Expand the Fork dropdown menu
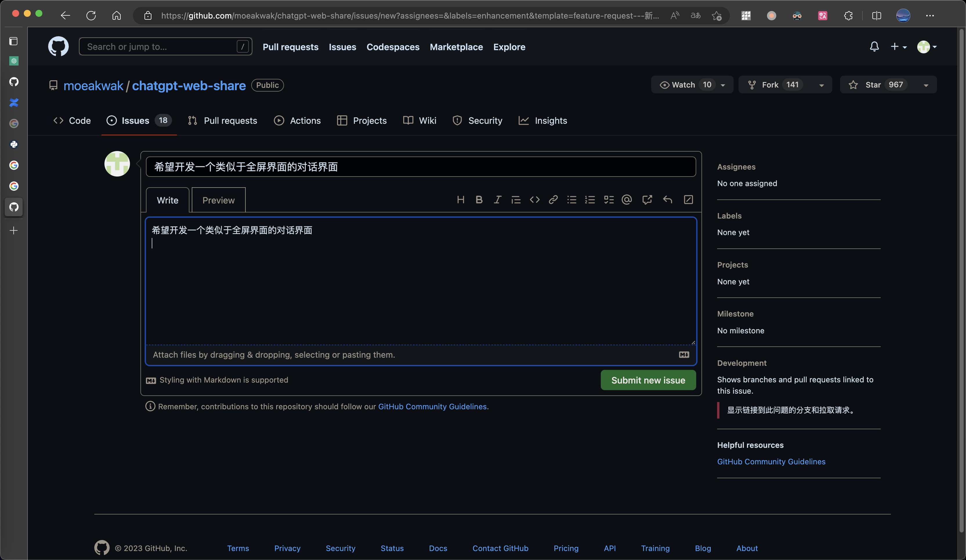The height and width of the screenshot is (560, 966). (821, 85)
